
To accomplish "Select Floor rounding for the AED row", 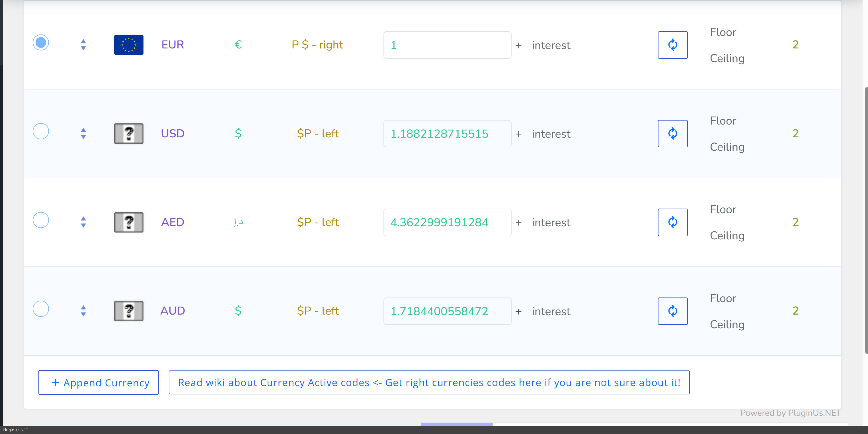I will [x=723, y=209].
